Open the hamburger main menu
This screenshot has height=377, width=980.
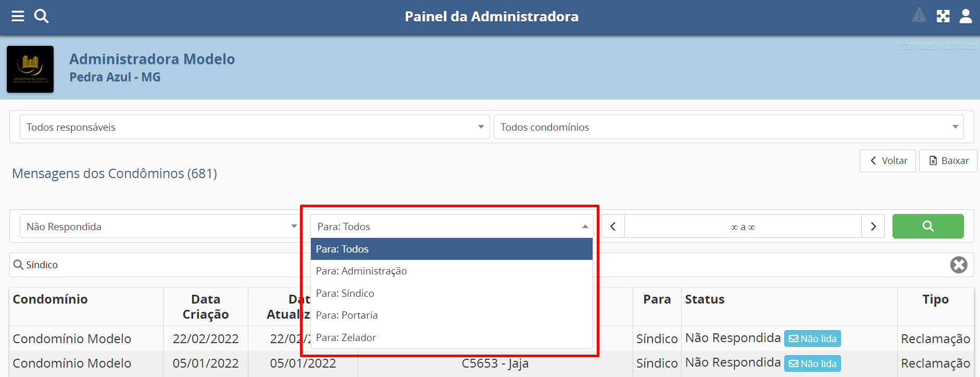18,17
